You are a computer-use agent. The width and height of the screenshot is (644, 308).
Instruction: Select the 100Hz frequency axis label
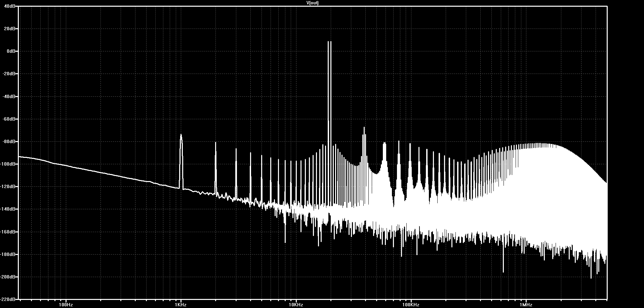[x=66, y=305]
